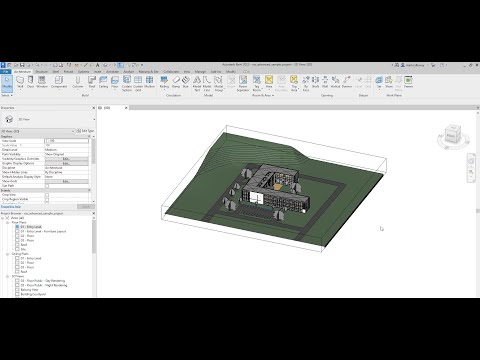The width and height of the screenshot is (480, 360).
Task: Choose the Model Group tool
Action: point(218,83)
